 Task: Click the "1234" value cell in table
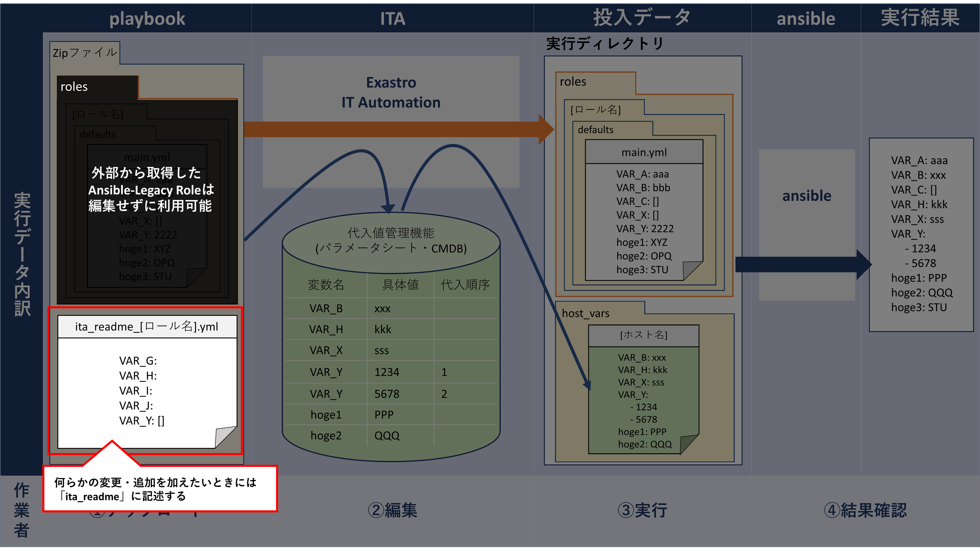click(x=387, y=372)
